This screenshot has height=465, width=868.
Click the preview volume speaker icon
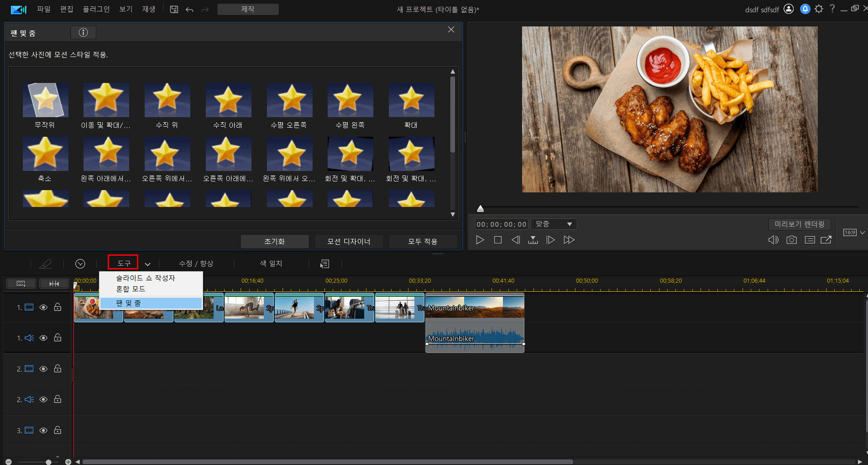tap(773, 240)
